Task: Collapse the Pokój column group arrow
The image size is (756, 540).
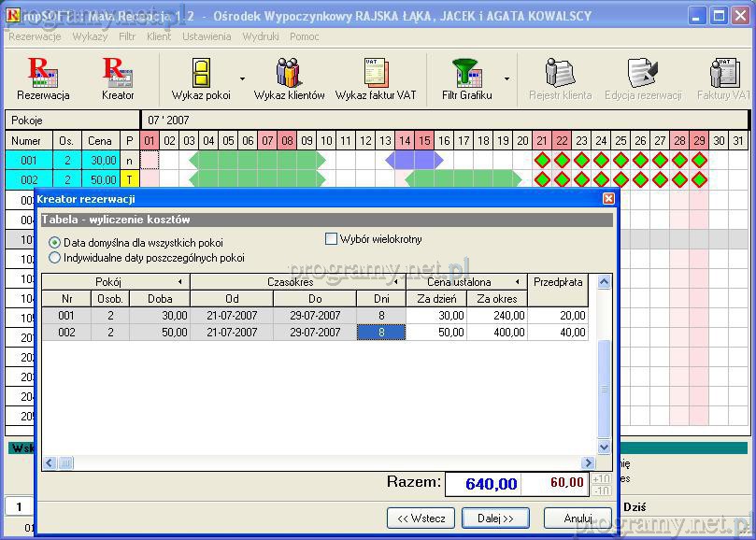Action: (x=179, y=282)
